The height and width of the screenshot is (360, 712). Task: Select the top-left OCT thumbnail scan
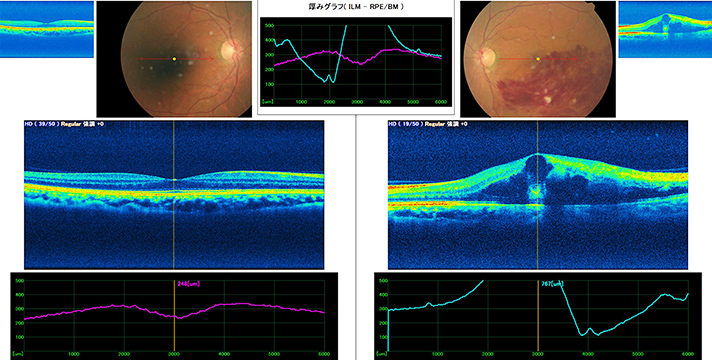point(47,29)
